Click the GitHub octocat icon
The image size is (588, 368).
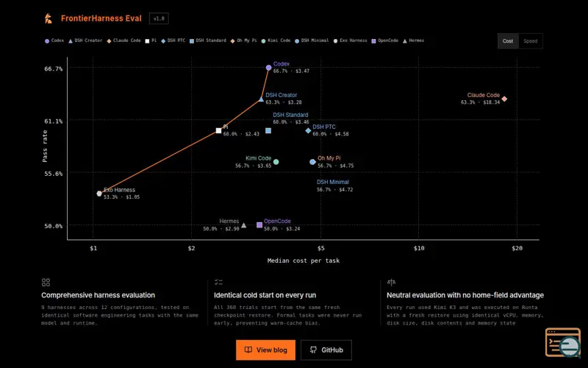click(x=314, y=350)
